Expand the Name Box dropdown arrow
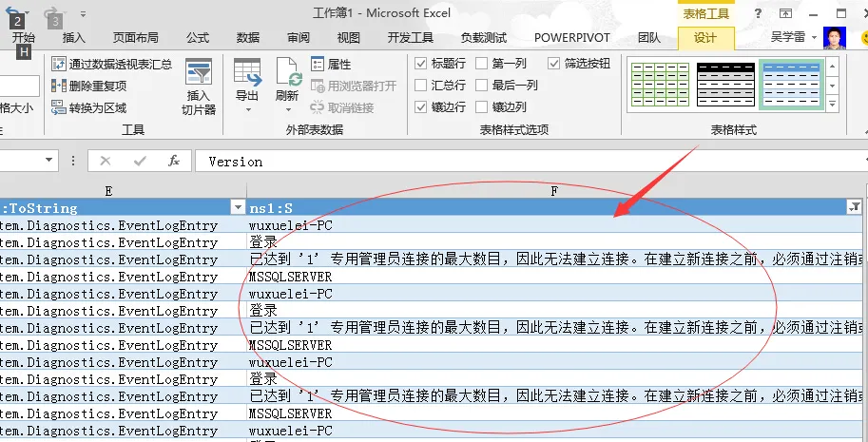Viewport: 868px width, 442px height. click(49, 161)
